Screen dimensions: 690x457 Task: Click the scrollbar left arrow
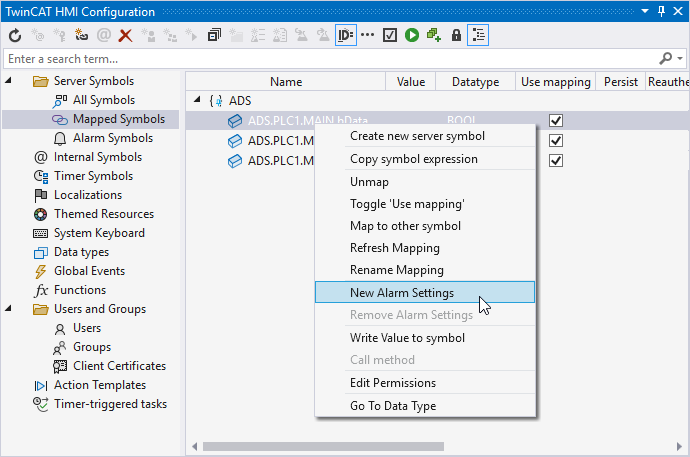click(x=195, y=446)
